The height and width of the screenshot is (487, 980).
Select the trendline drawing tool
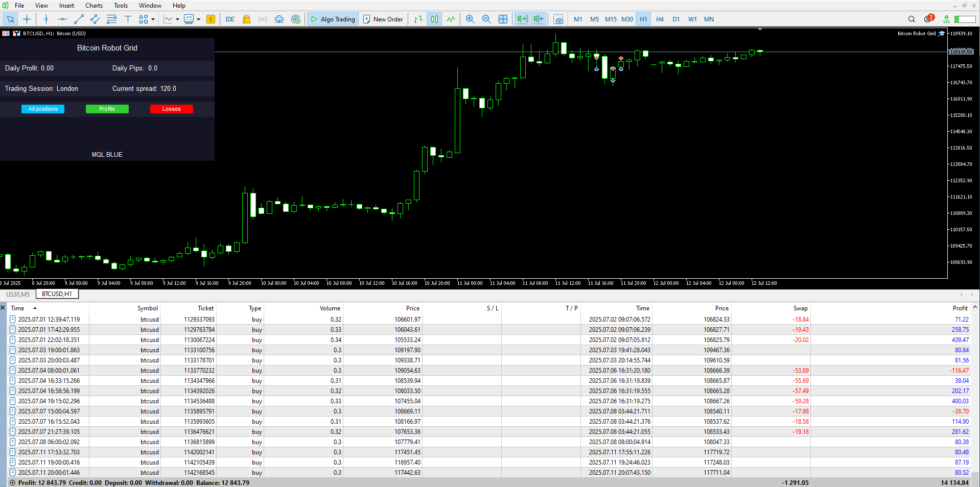click(79, 19)
